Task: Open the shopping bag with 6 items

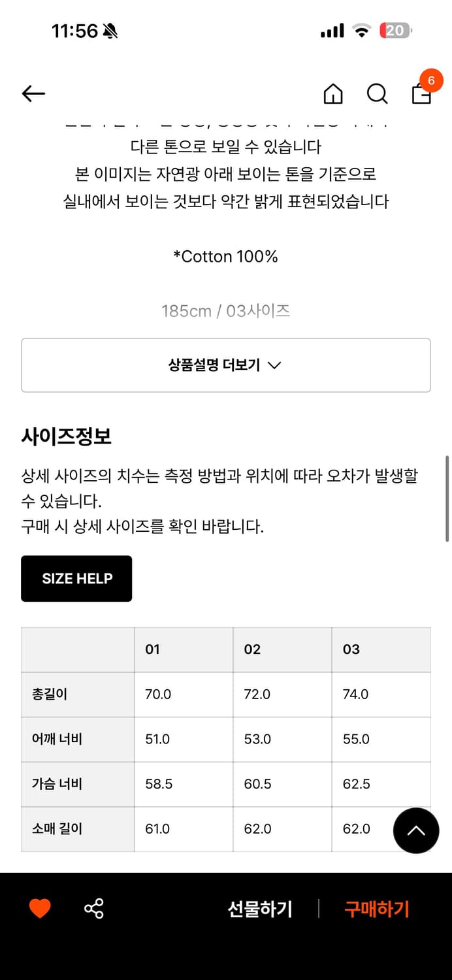Action: click(x=421, y=96)
